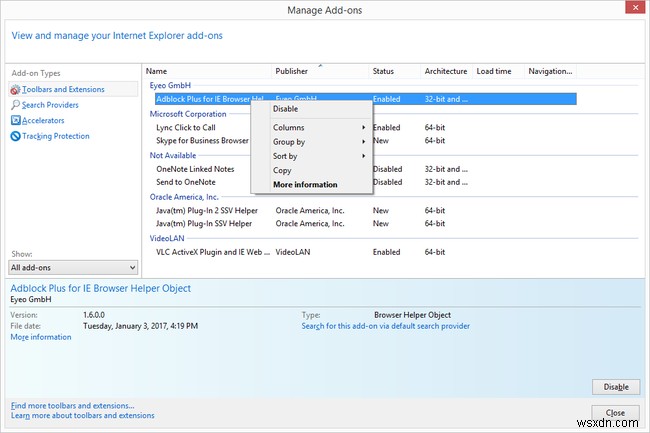650x433 pixels.
Task: Open Find more toolbars and extensions link
Action: pos(73,406)
